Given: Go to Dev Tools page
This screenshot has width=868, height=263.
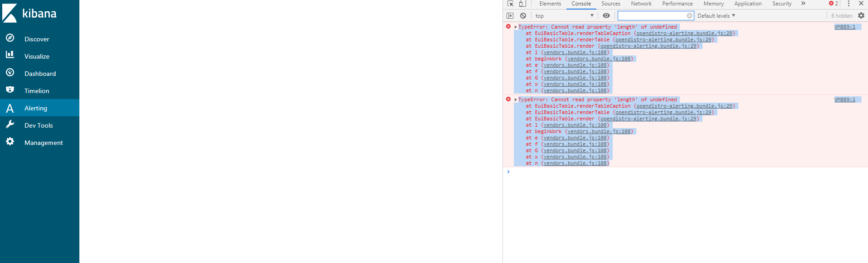Looking at the screenshot, I should tap(39, 125).
